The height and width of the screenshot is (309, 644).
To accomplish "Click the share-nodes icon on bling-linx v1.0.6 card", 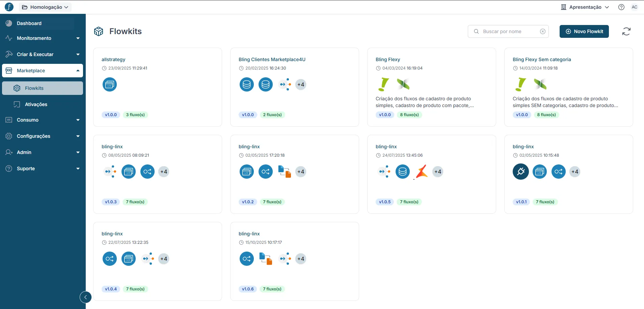I will [247, 259].
